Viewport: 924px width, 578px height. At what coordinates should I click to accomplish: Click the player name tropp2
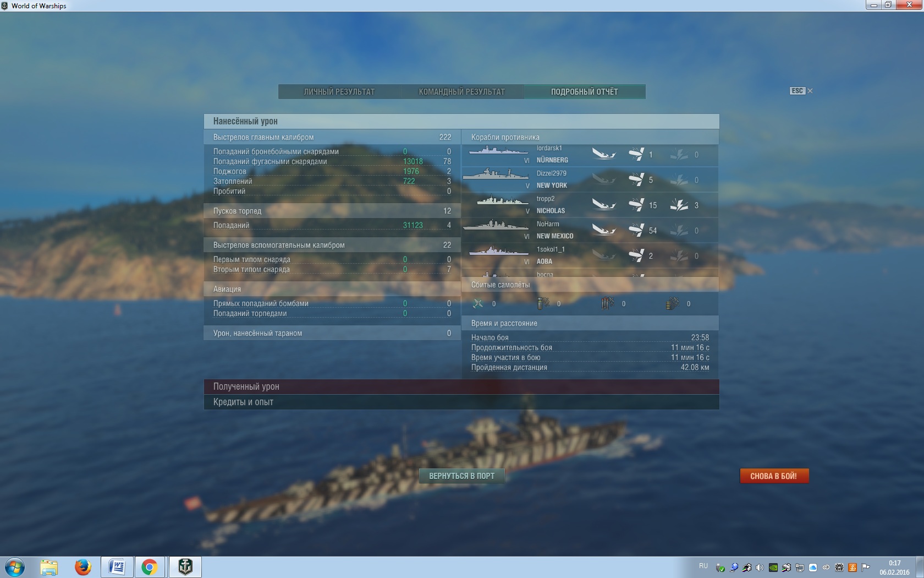546,199
